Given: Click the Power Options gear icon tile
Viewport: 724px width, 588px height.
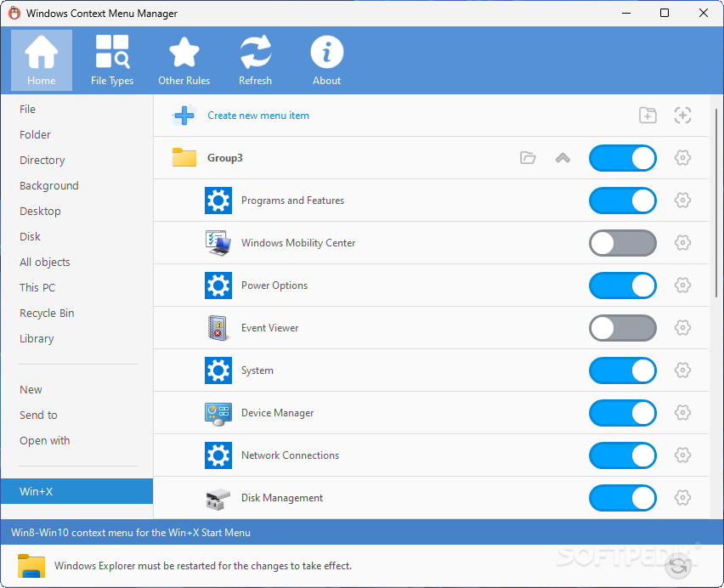Looking at the screenshot, I should [x=218, y=286].
